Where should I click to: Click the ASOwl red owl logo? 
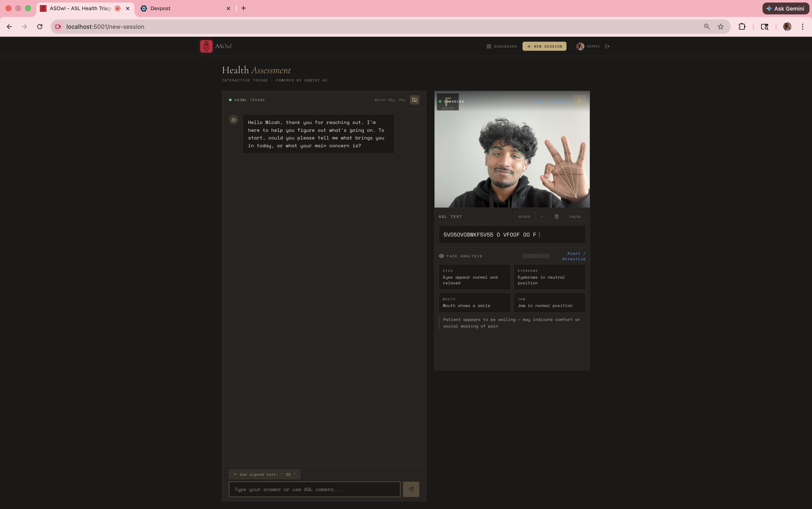[x=206, y=47]
